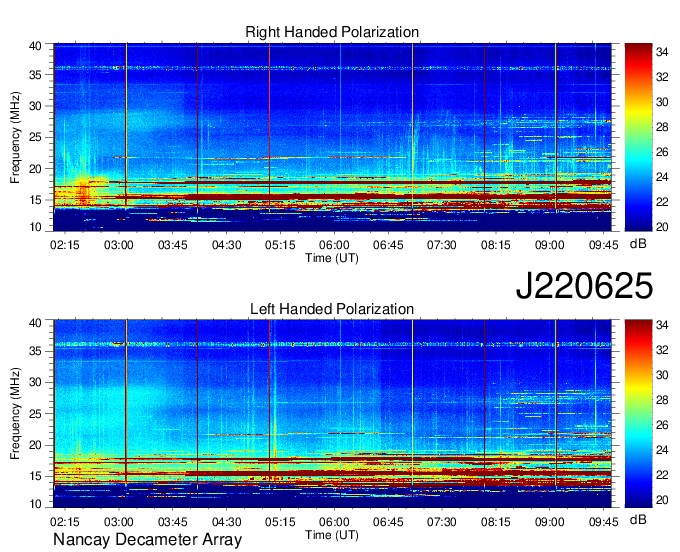Screen dimensions: 680x552
Task: Click the Right Handed Polarization spectrogram
Action: [x=333, y=137]
